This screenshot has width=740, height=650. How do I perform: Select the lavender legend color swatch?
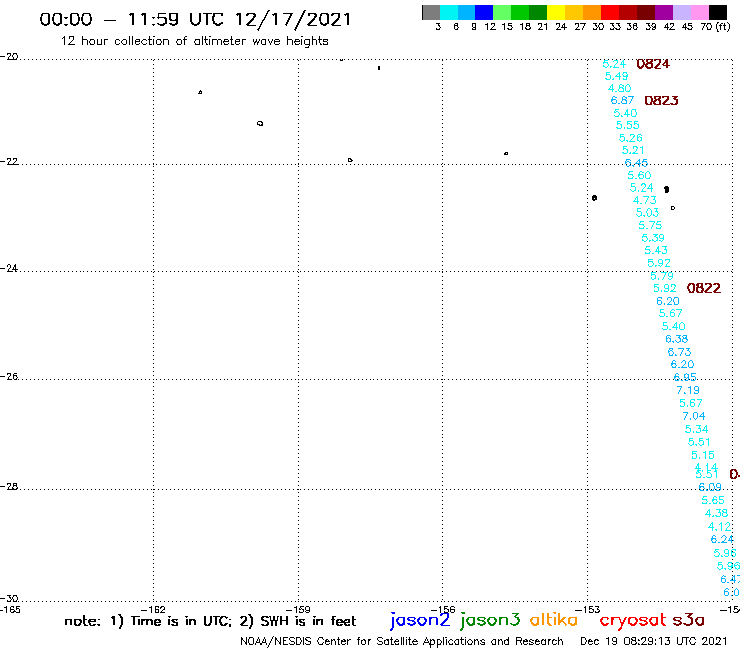pos(682,12)
